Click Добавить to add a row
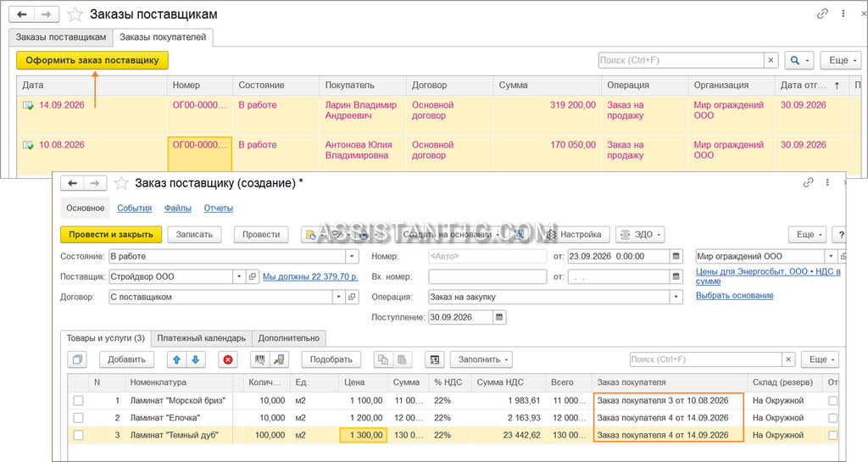This screenshot has width=868, height=462. [126, 359]
